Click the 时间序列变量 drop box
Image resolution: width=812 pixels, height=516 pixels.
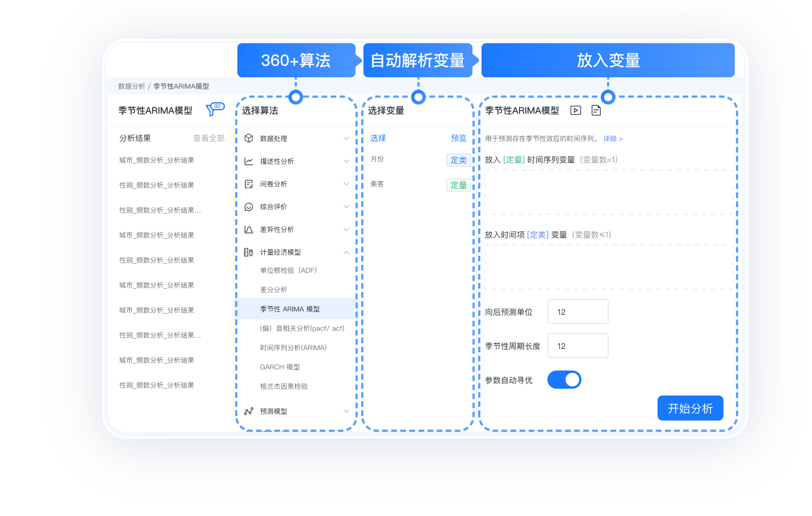pos(610,192)
